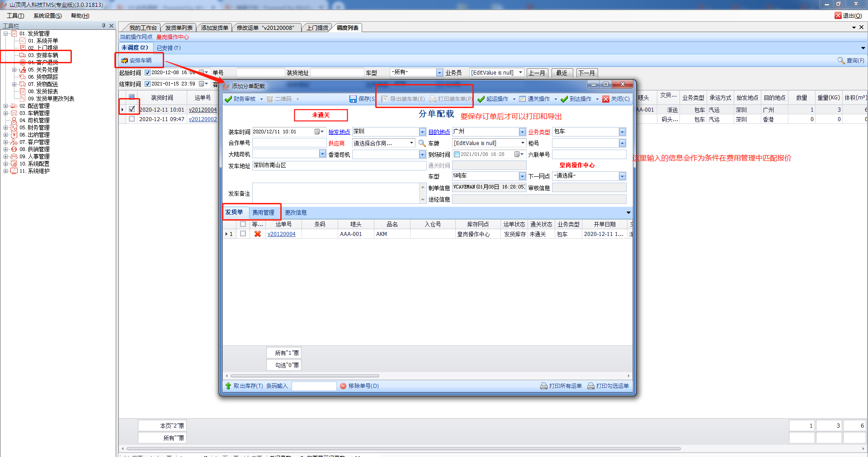The width and height of the screenshot is (868, 457).
Task: Click the magnifier icon beside 供应商 field
Action: click(x=422, y=143)
